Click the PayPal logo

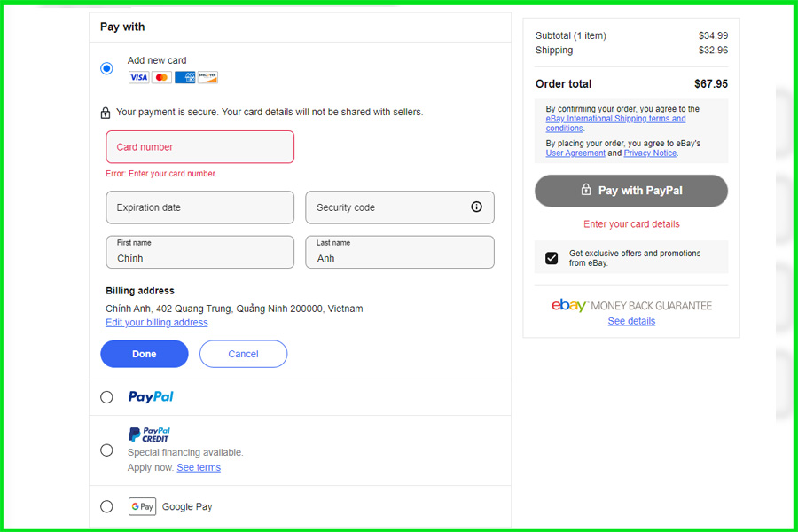(x=151, y=397)
